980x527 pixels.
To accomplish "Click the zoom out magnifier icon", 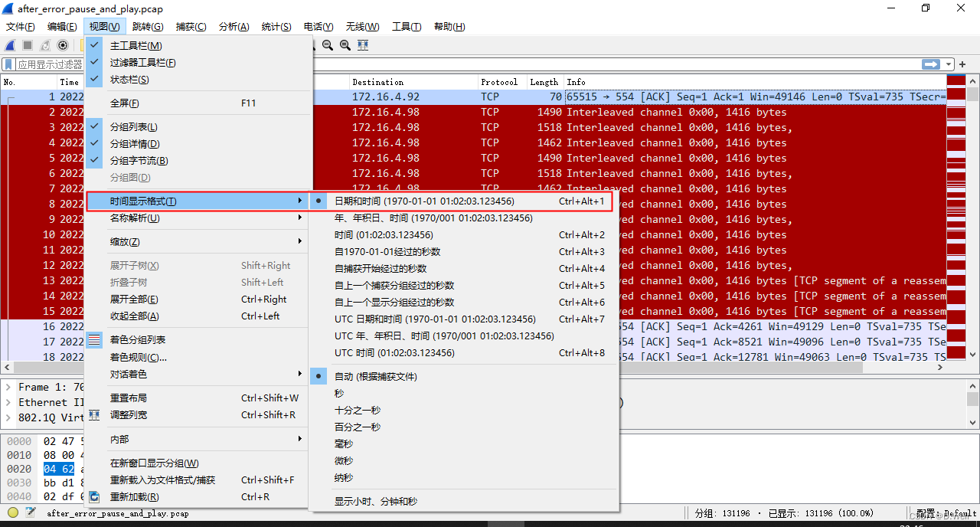I will click(x=328, y=45).
